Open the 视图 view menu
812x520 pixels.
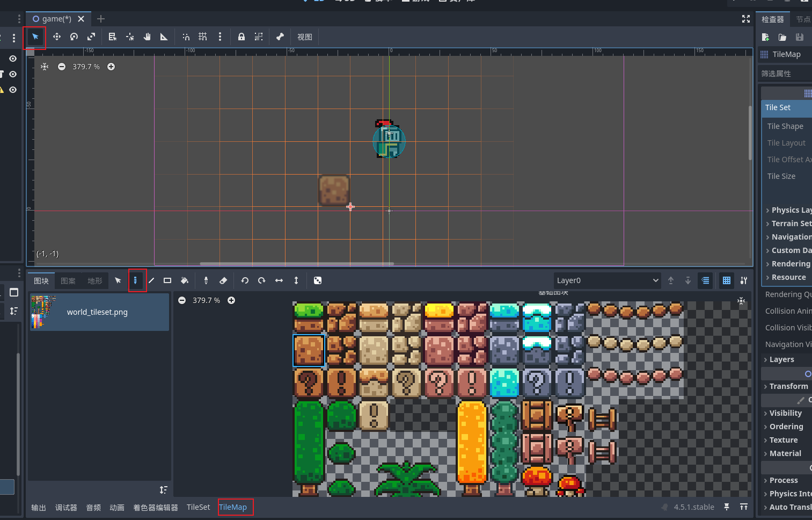coord(305,37)
